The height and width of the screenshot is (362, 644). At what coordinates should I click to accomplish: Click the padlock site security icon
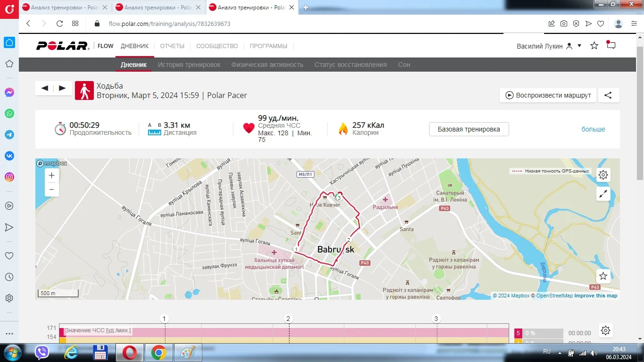(x=98, y=24)
